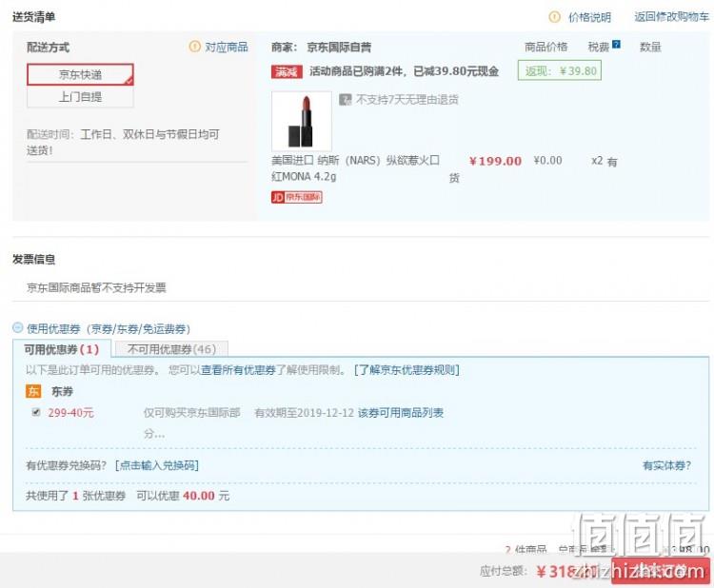Switch to the 可用优惠券(1) tab

[x=62, y=349]
